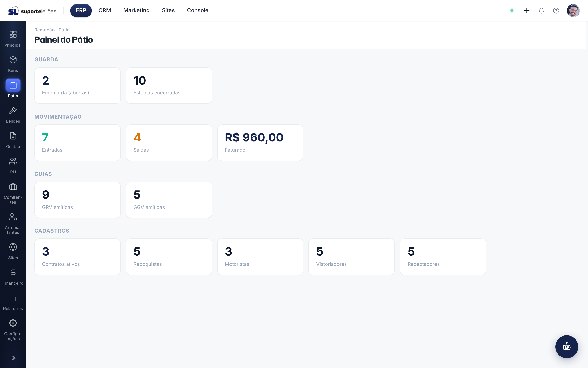Open the Vistoriadores card
The height and width of the screenshot is (368, 588).
pyautogui.click(x=351, y=257)
